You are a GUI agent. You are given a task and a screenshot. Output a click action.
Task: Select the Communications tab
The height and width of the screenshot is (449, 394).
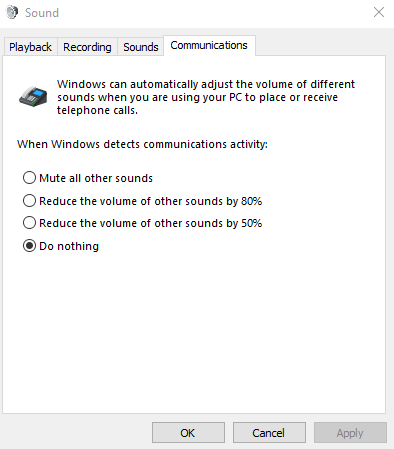point(209,45)
